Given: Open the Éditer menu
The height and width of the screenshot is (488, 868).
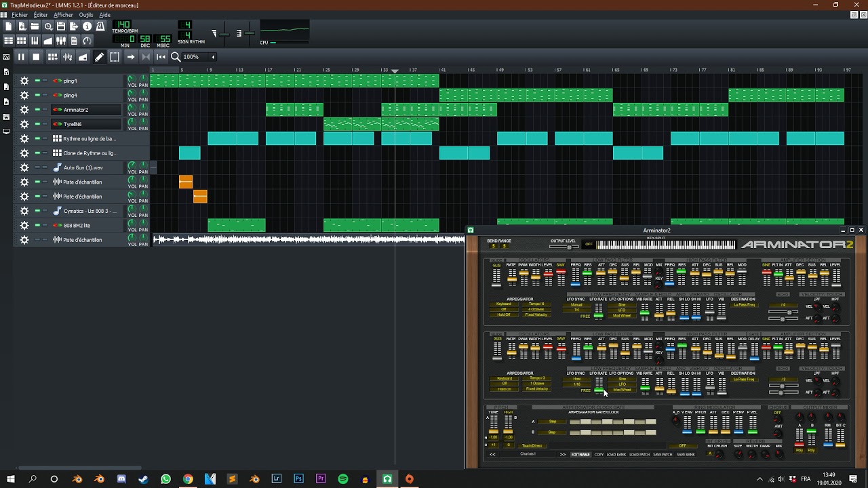Looking at the screenshot, I should click(x=41, y=15).
